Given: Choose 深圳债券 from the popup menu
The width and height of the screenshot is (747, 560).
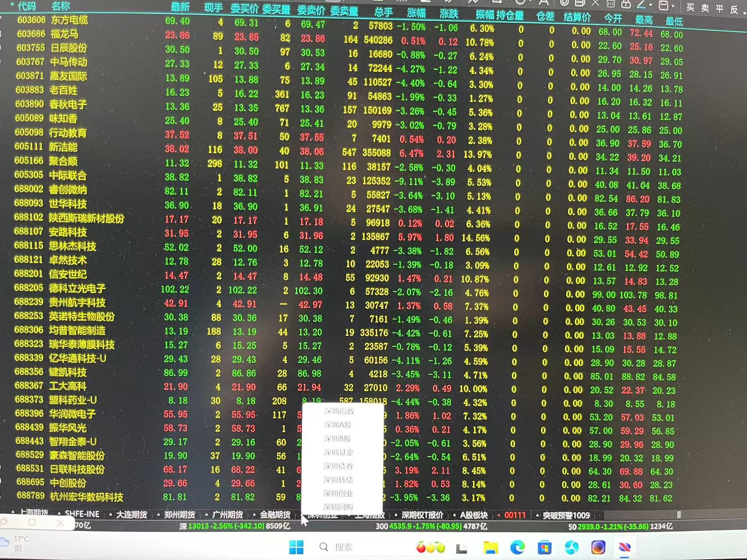Looking at the screenshot, I should pos(338,466).
